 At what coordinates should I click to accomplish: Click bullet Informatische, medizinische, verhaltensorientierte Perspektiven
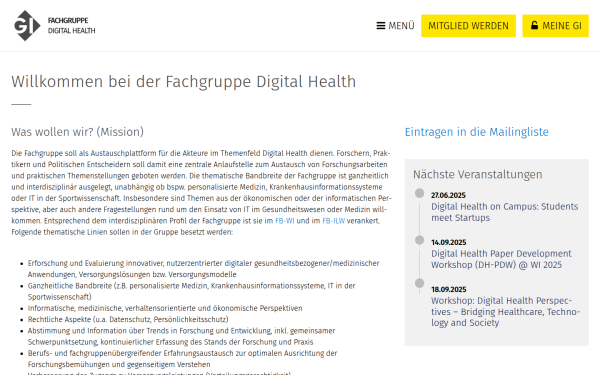coord(165,308)
